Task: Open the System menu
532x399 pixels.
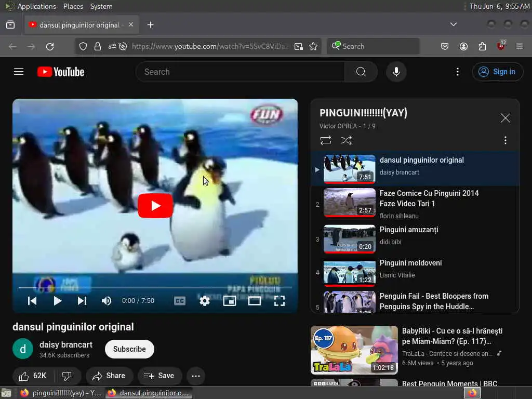Action: tap(101, 6)
